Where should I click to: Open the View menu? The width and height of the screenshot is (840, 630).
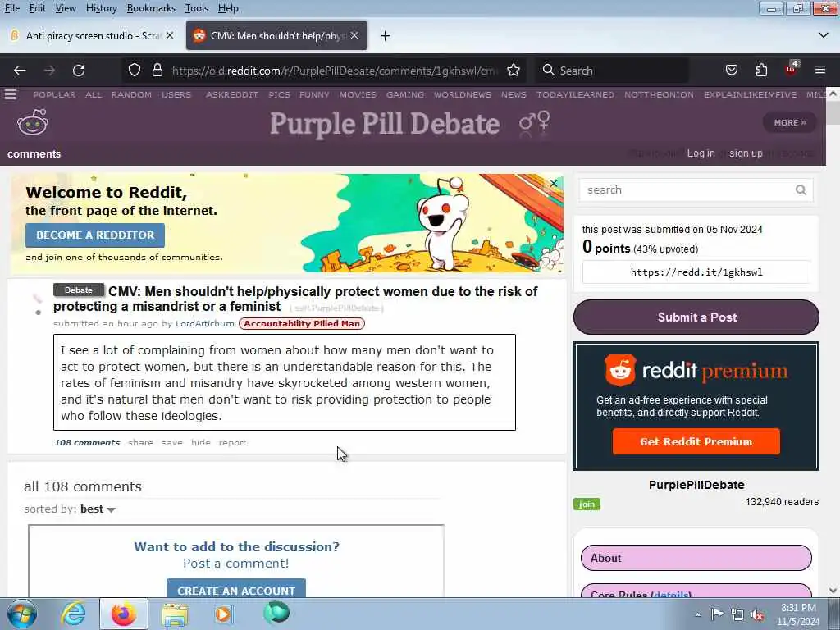[x=66, y=8]
